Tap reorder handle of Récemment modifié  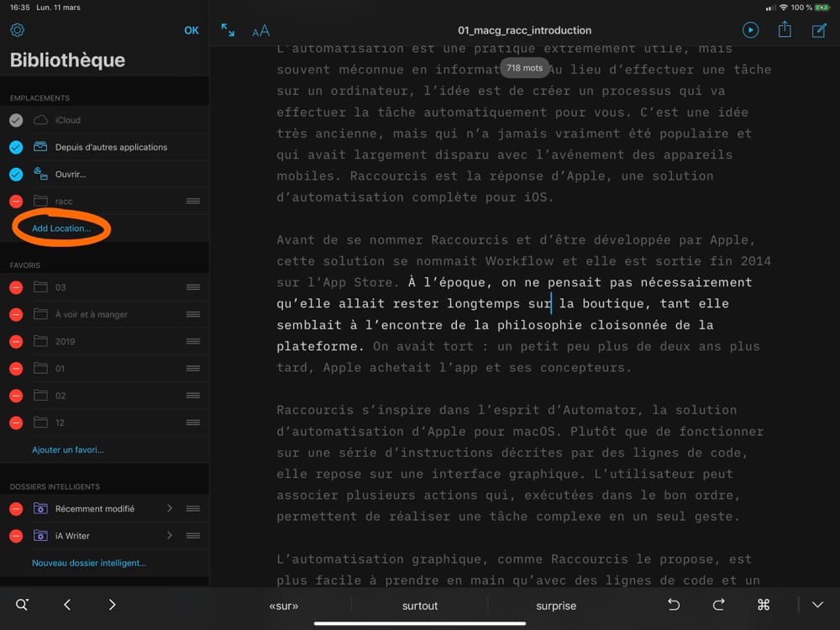193,508
